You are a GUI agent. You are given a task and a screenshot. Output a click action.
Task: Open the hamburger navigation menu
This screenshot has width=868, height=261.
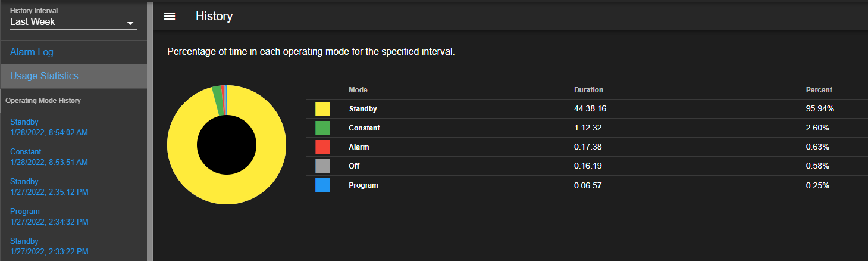click(x=170, y=16)
